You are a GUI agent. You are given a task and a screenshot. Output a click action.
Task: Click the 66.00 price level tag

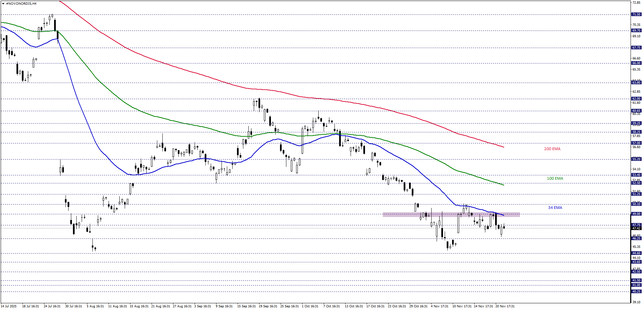(636, 63)
